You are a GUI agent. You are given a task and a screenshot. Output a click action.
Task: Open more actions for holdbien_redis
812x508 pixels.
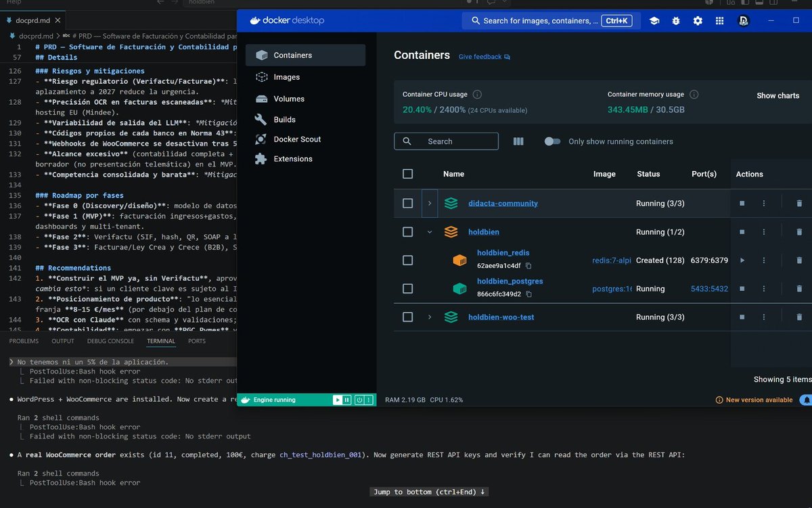[764, 260]
